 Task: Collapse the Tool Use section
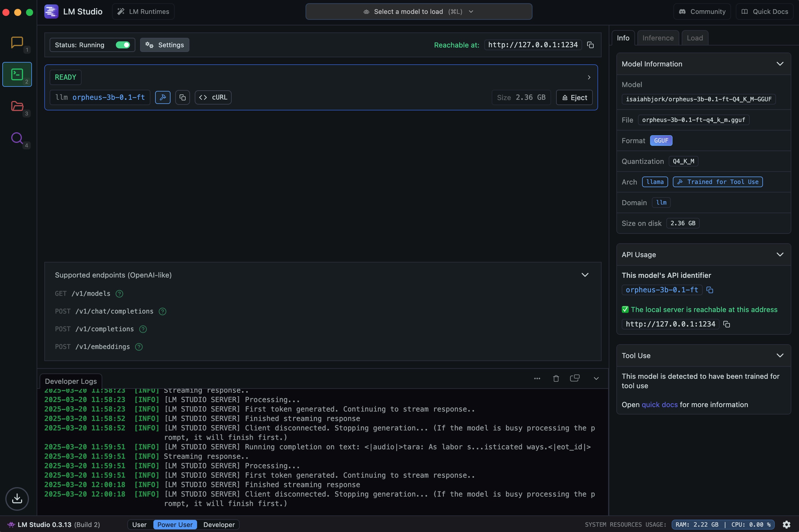[779, 355]
